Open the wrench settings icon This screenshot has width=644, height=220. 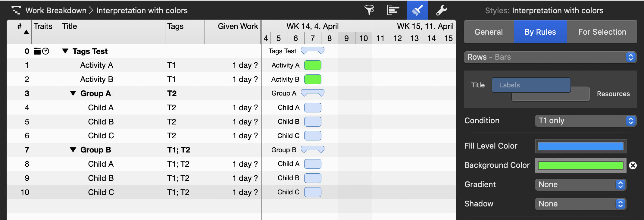coord(442,10)
